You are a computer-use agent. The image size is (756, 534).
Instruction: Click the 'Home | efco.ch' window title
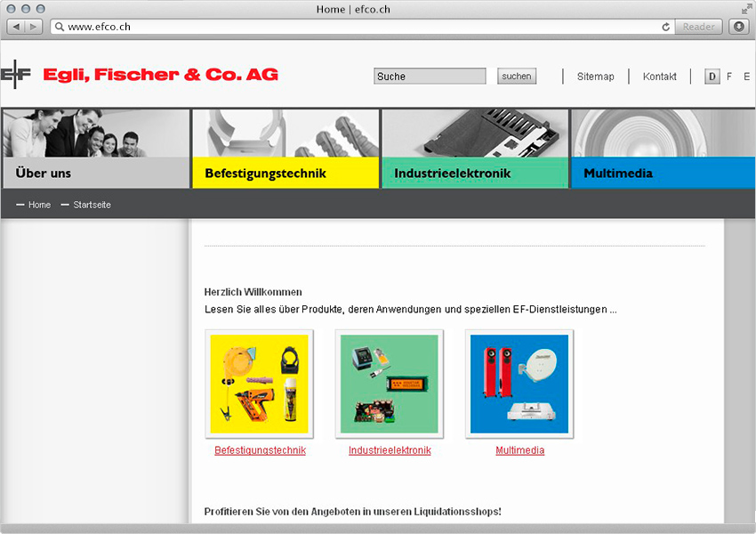pos(353,9)
